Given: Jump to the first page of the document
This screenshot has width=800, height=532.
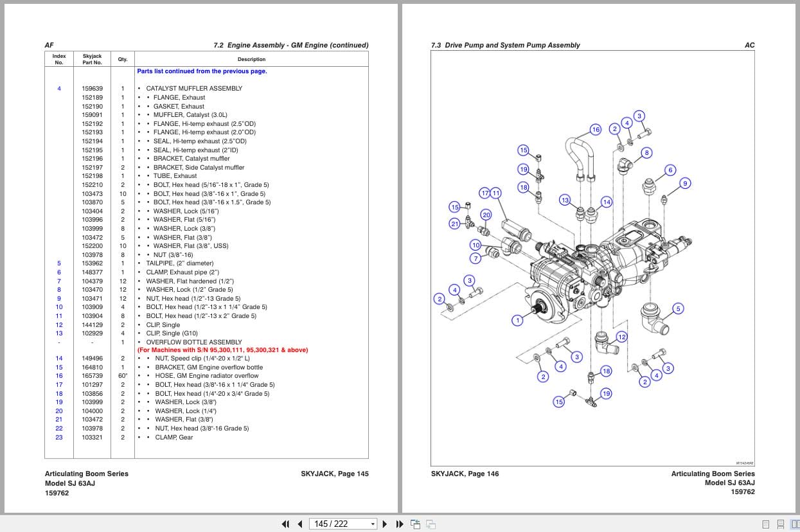Looking at the screenshot, I should [x=287, y=524].
